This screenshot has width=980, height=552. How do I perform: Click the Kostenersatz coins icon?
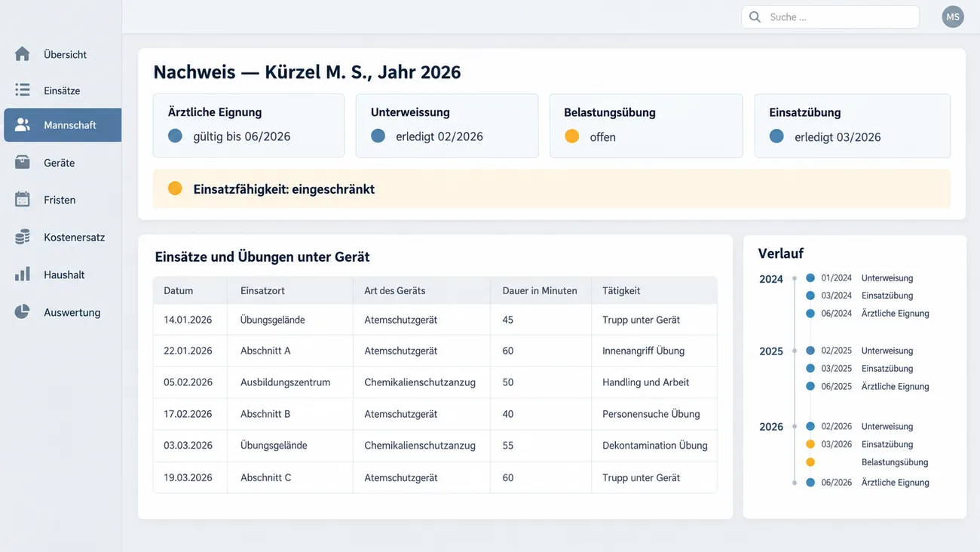tap(23, 237)
